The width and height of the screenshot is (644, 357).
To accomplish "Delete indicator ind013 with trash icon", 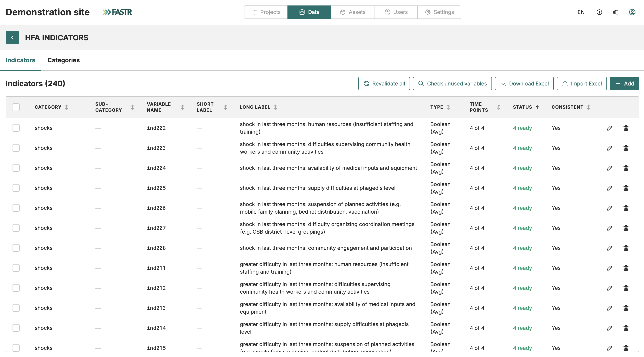I will coord(626,308).
